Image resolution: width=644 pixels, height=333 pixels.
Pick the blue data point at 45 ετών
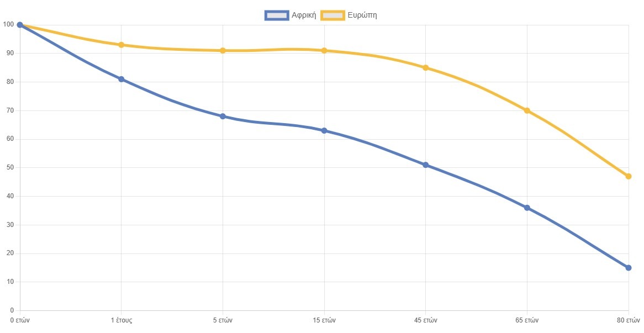coord(425,165)
